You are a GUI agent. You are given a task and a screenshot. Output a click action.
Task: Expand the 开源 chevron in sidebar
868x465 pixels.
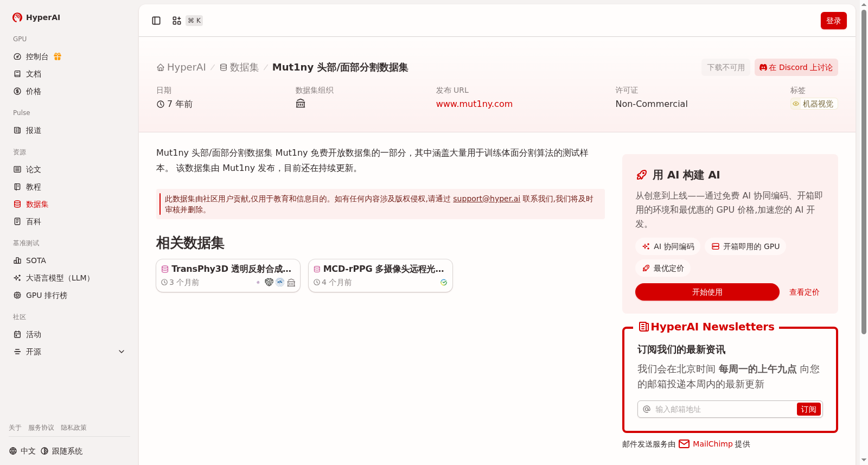click(122, 352)
